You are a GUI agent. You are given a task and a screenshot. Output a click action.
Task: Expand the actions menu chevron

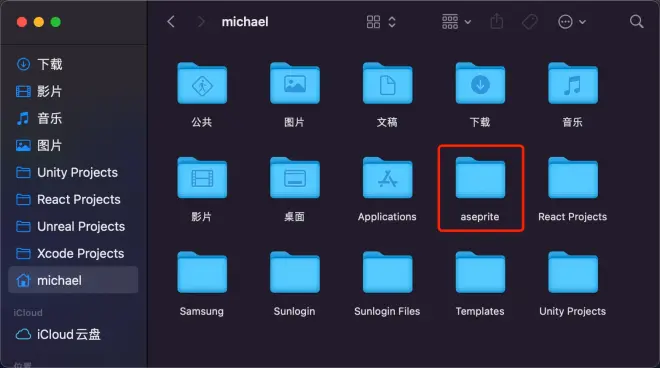pos(583,22)
